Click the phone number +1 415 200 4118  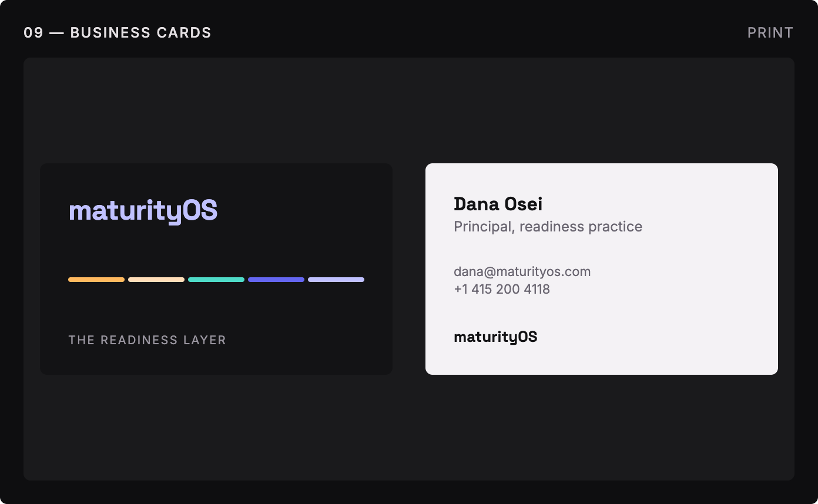pos(502,289)
